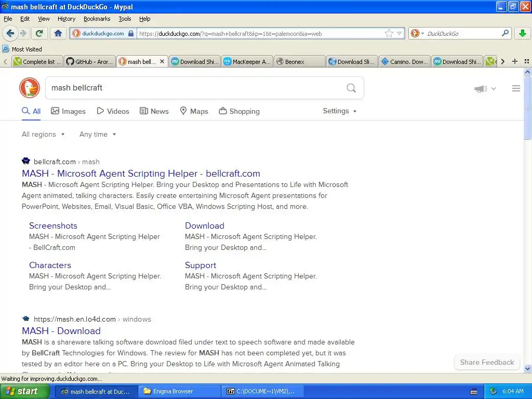Click the magnifier in the browser search box
The image size is (532, 399).
[x=505, y=33]
